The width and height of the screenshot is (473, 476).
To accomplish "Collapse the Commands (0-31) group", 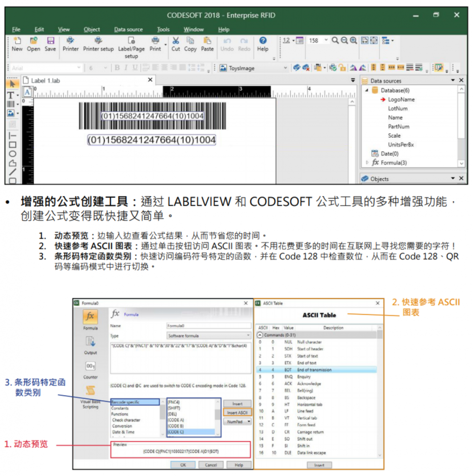I will coord(260,335).
